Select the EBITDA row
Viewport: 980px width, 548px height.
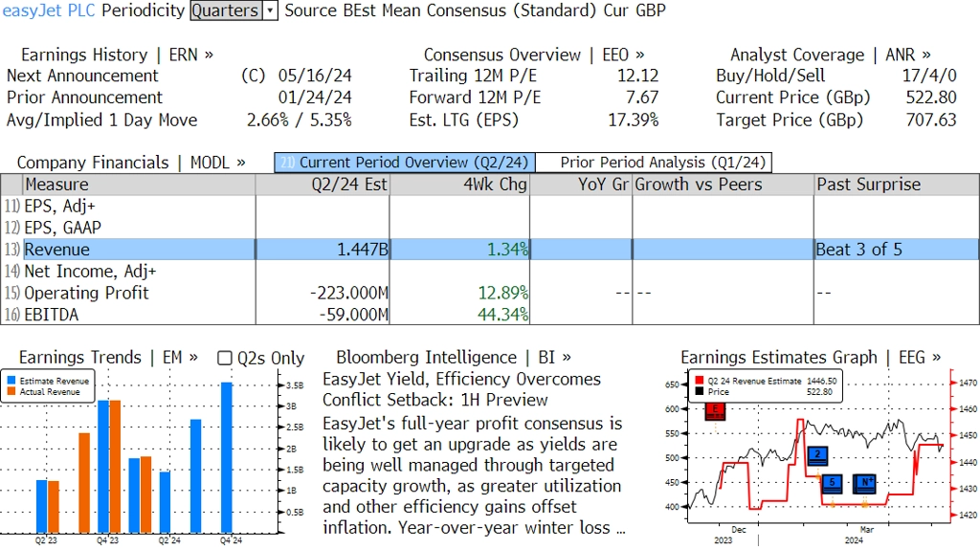tap(490, 315)
